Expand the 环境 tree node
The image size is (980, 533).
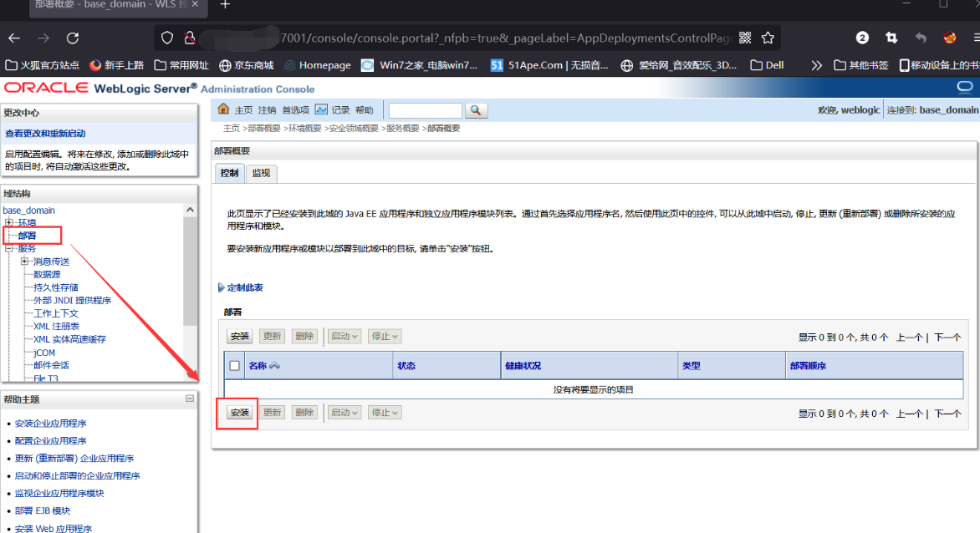coord(8,222)
